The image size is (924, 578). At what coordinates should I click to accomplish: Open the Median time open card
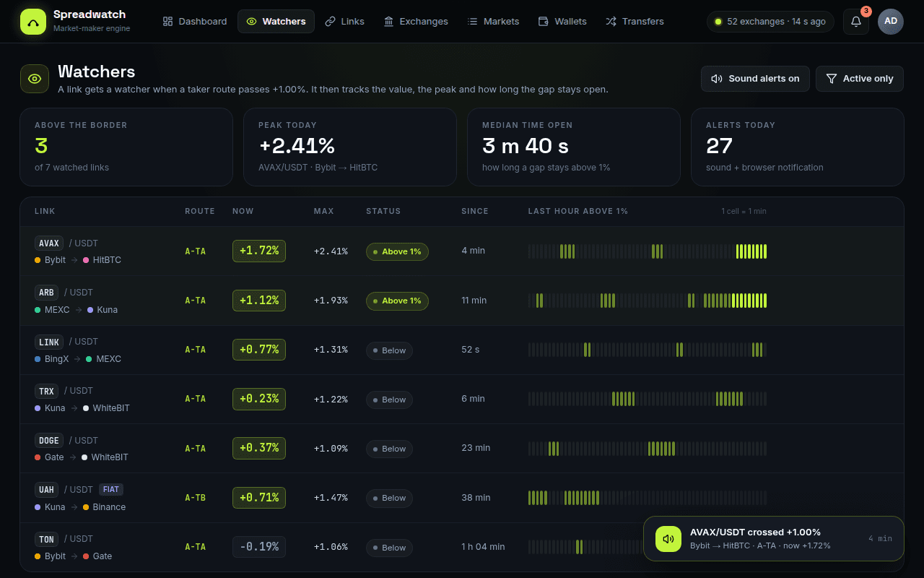pos(574,147)
